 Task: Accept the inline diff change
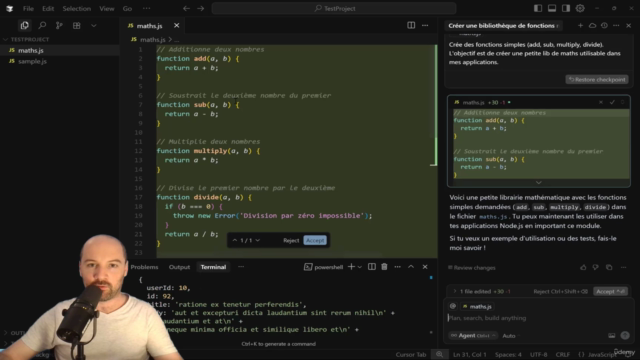(315, 240)
